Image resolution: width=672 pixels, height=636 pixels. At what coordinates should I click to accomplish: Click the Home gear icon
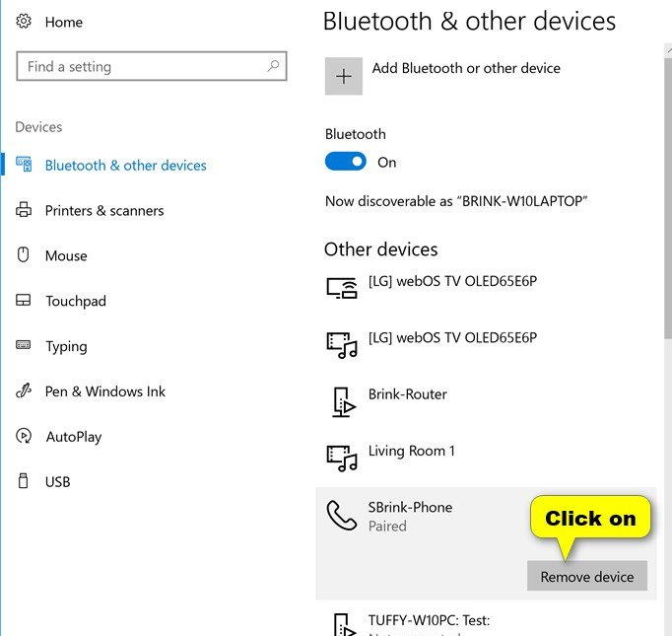point(24,21)
